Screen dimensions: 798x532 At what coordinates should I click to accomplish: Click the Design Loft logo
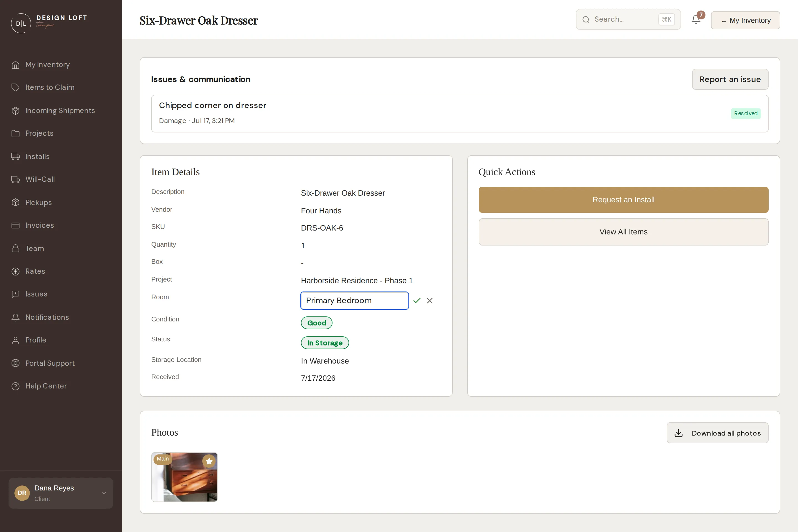(49, 23)
